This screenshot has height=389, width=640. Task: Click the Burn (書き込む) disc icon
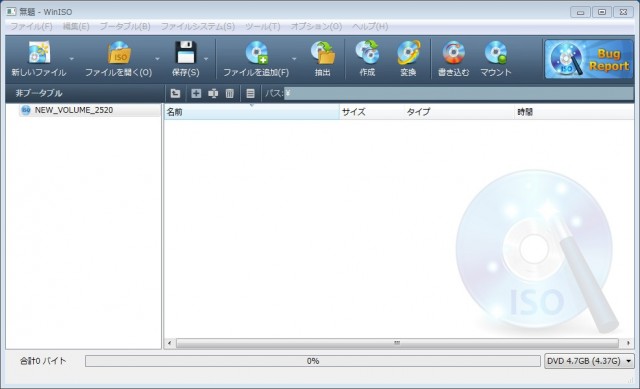453,53
